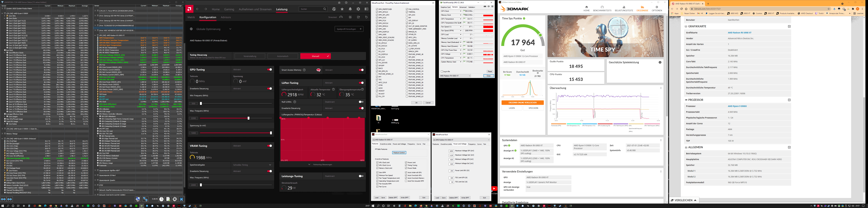Uncheck FAN_CONTROL in PowerPlay Feature Enablement
Screen dimensions: 868x208
[407, 9]
